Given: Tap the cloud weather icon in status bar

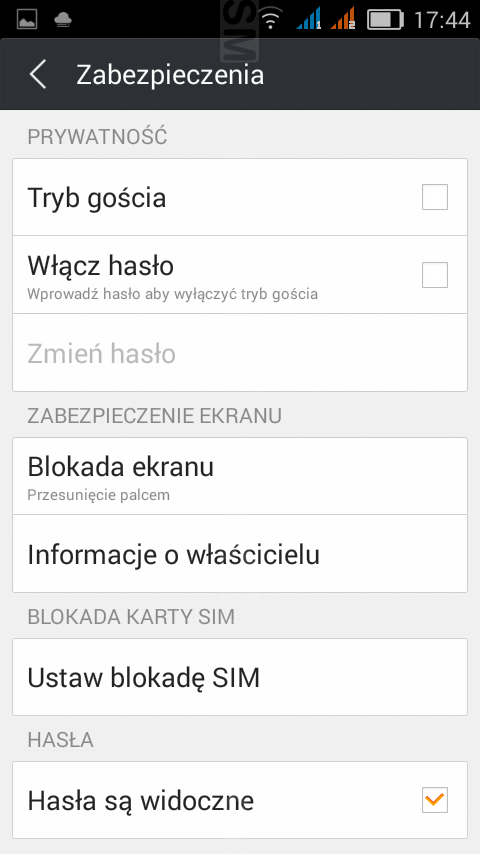Looking at the screenshot, I should point(63,20).
